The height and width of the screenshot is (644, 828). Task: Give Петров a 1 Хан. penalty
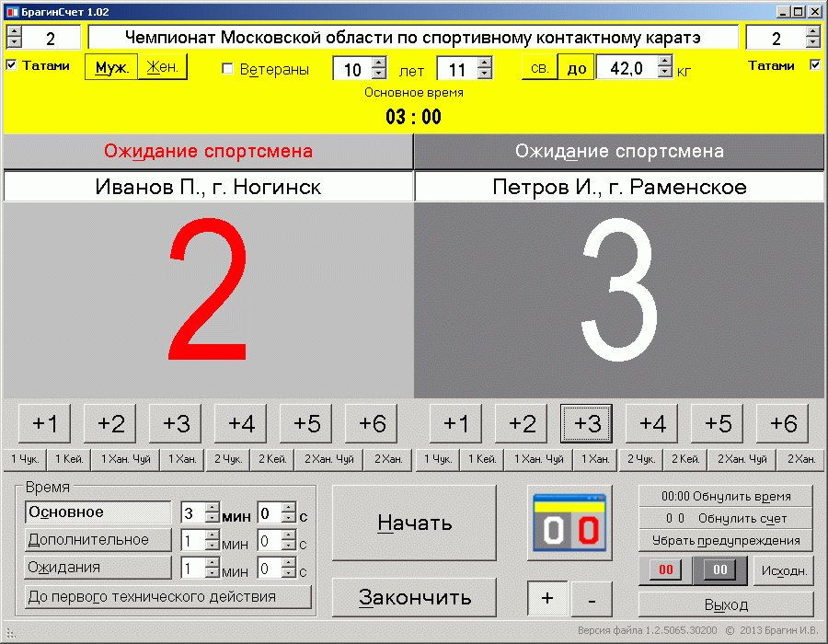coord(595,459)
